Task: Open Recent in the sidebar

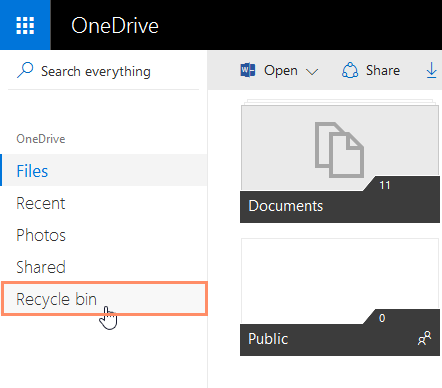Action: [104, 203]
